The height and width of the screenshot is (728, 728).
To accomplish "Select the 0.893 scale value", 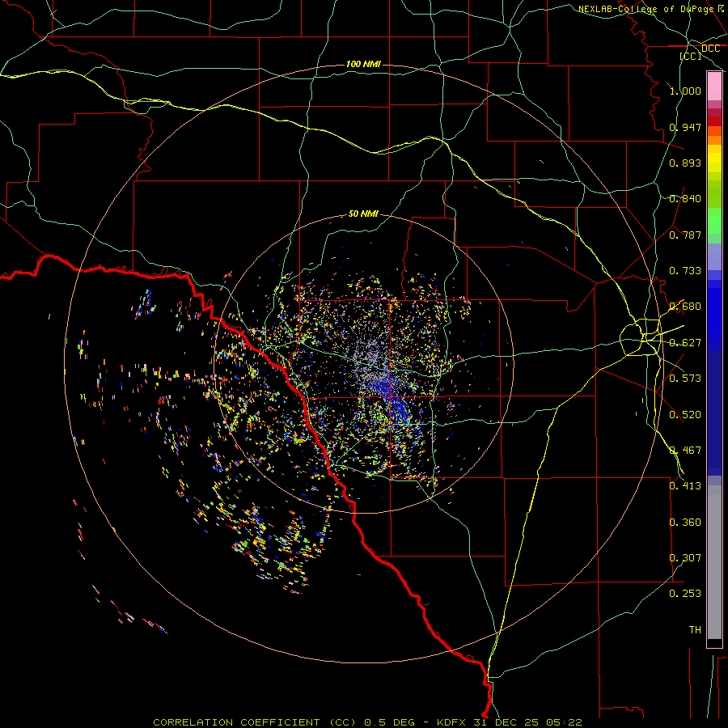I will tap(685, 163).
